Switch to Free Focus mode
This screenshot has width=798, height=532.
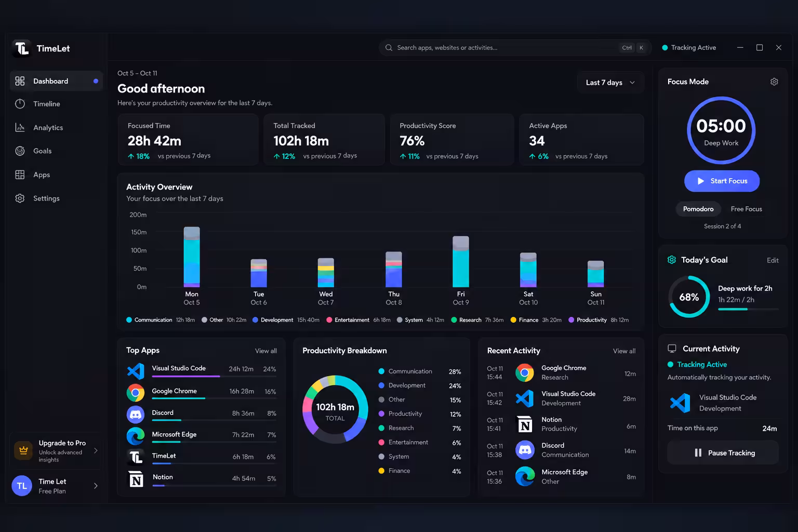click(746, 209)
